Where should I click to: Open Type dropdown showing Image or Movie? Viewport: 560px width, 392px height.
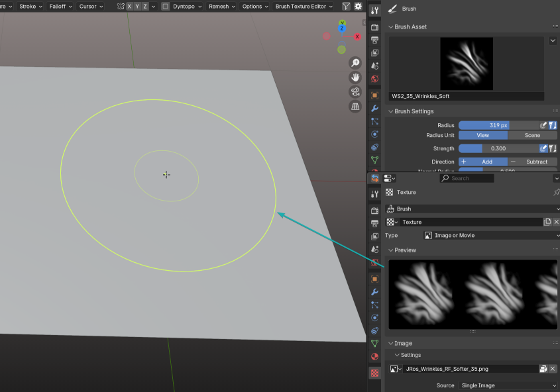coord(492,236)
